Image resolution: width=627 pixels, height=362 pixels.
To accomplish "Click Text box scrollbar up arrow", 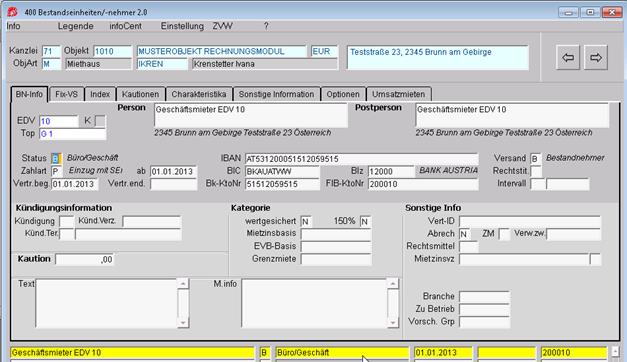I will pos(183,284).
